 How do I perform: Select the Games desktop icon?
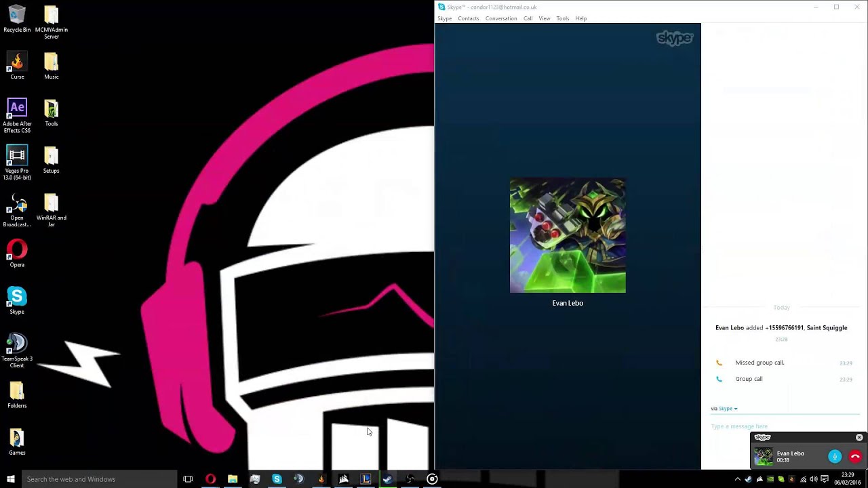[x=17, y=442]
